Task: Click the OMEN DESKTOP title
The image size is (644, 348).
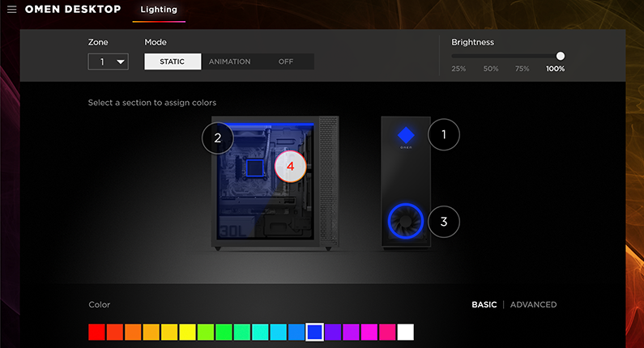Action: (x=73, y=9)
